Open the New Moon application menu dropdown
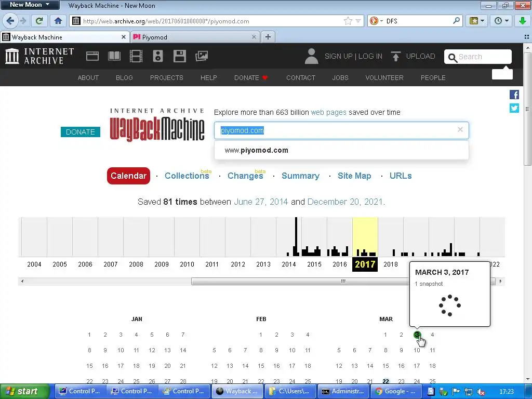 point(30,5)
